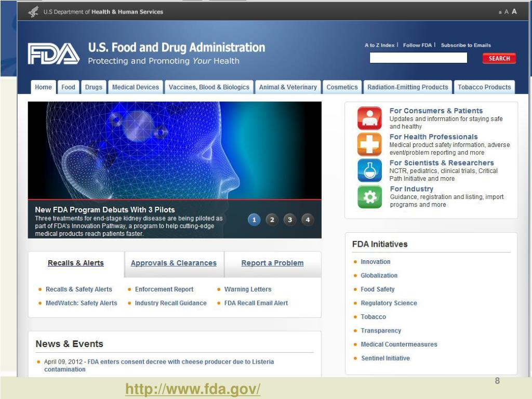Image resolution: width=532 pixels, height=399 pixels.
Task: Click the U.S. Food and Drug Administration title
Action: click(x=177, y=47)
